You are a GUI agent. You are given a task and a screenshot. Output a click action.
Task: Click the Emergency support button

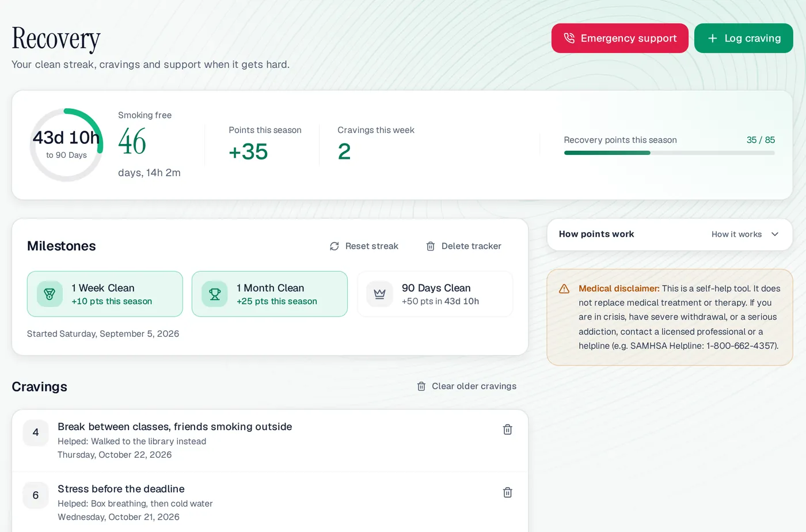pos(619,38)
